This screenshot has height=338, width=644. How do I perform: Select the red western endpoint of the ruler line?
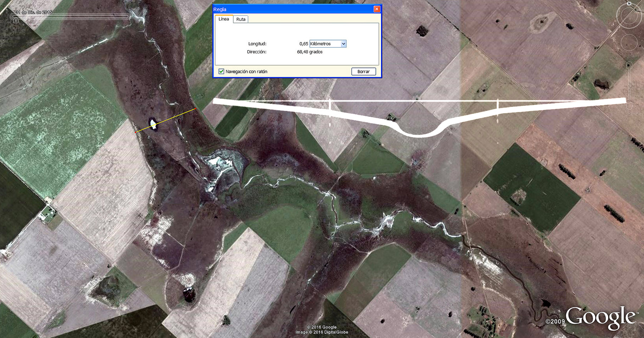136,132
